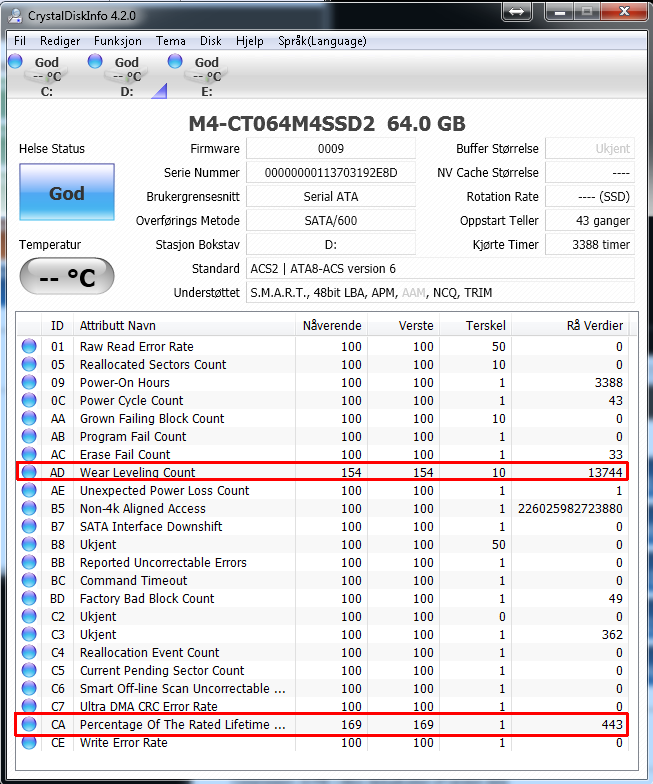Click status orb for Wear Leveling Count

click(x=29, y=472)
